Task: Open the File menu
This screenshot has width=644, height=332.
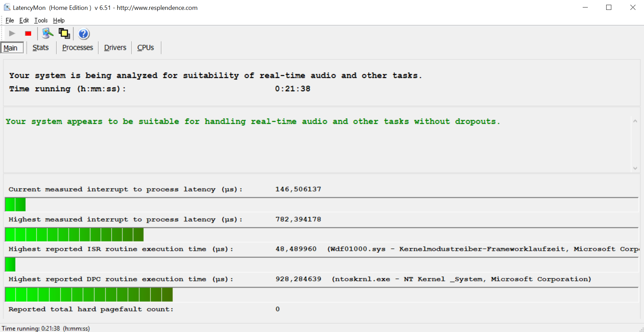Action: pos(10,20)
